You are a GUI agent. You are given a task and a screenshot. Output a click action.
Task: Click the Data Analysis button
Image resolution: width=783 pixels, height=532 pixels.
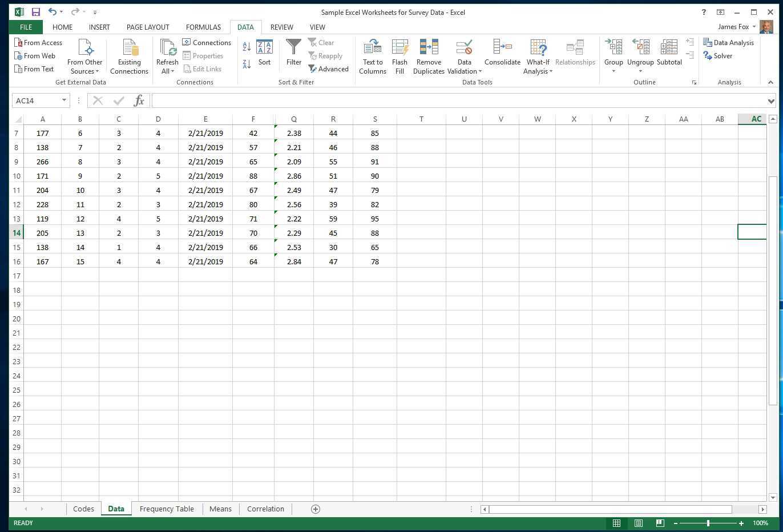729,43
